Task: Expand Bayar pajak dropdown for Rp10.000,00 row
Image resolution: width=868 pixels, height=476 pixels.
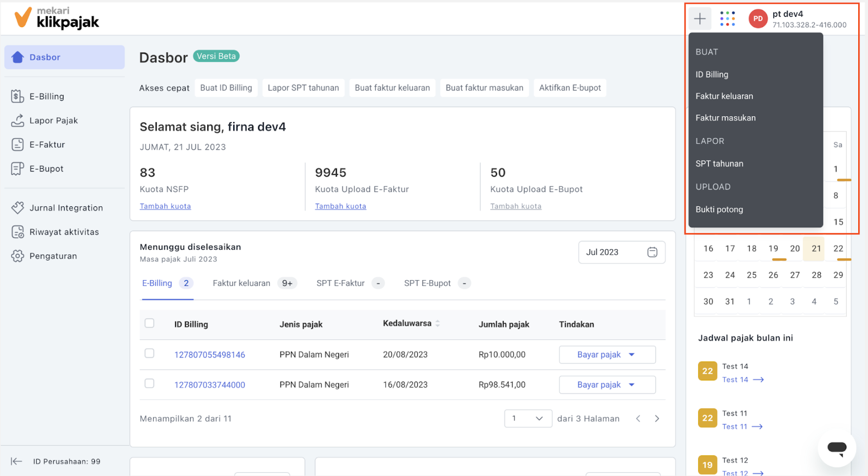Action: click(631, 354)
